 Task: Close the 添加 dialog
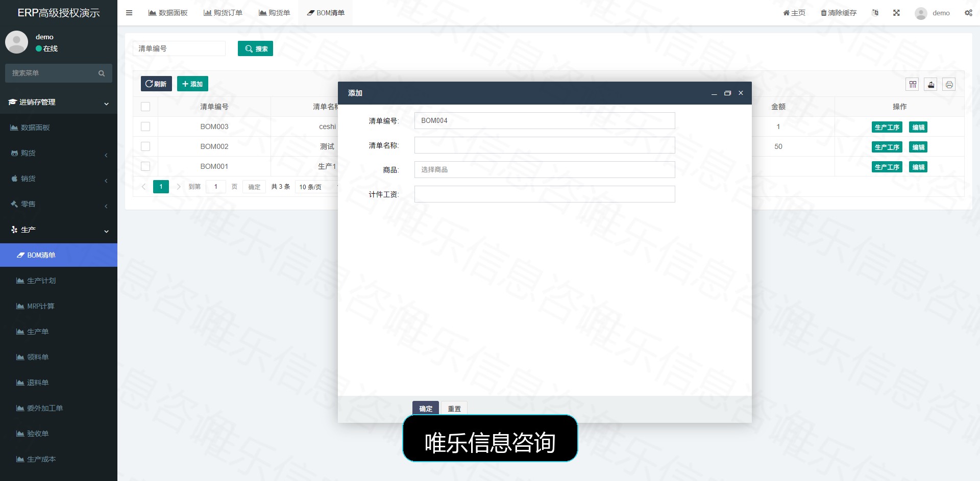pos(741,93)
